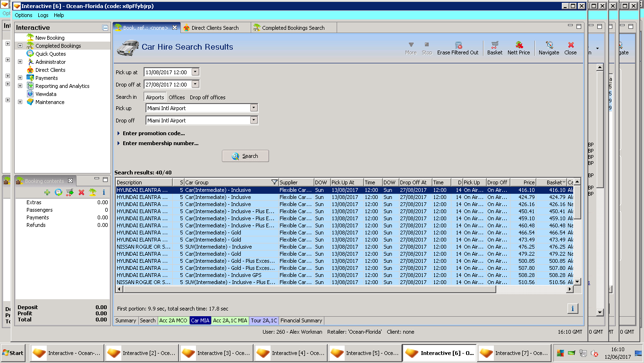The height and width of the screenshot is (363, 644).
Task: Switch to the Financial Summary tab
Action: [301, 320]
